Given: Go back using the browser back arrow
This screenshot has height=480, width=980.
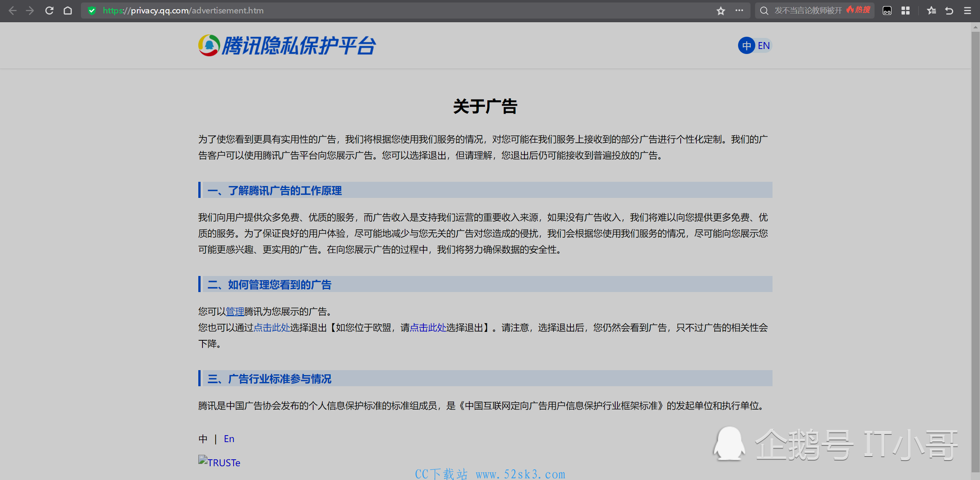Looking at the screenshot, I should pos(12,11).
